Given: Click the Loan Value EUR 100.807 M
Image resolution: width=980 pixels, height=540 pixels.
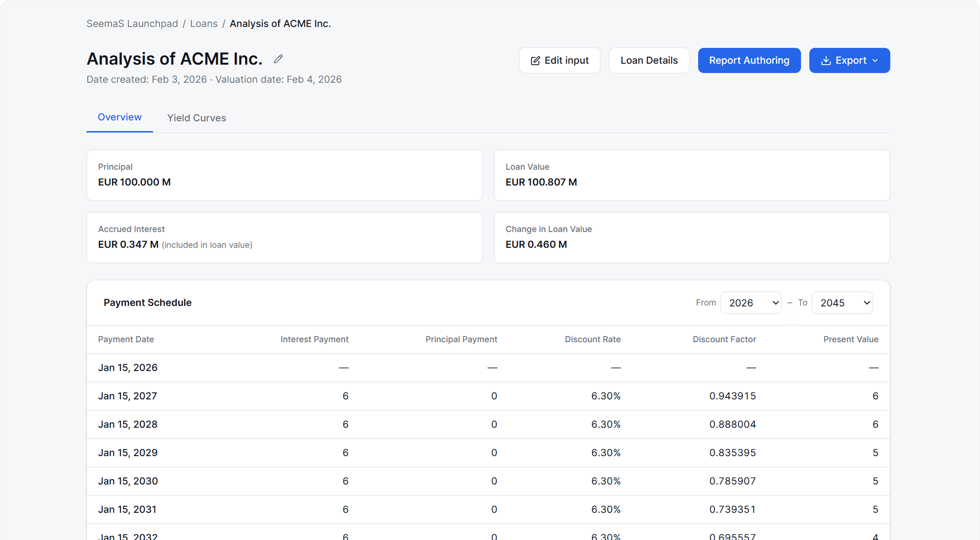Looking at the screenshot, I should click(541, 182).
